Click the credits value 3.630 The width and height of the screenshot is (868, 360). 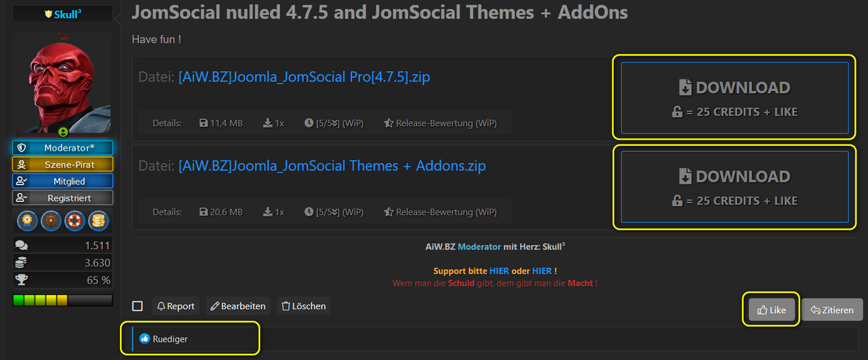98,262
